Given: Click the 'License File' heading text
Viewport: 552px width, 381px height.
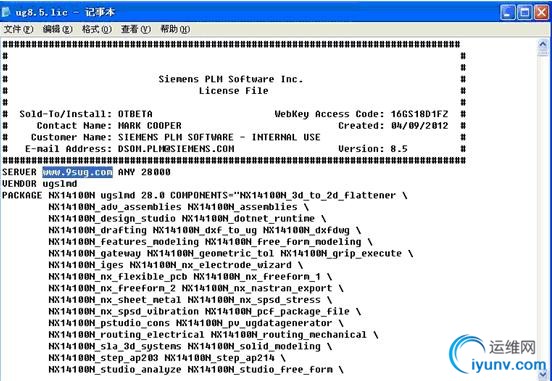Looking at the screenshot, I should (233, 90).
